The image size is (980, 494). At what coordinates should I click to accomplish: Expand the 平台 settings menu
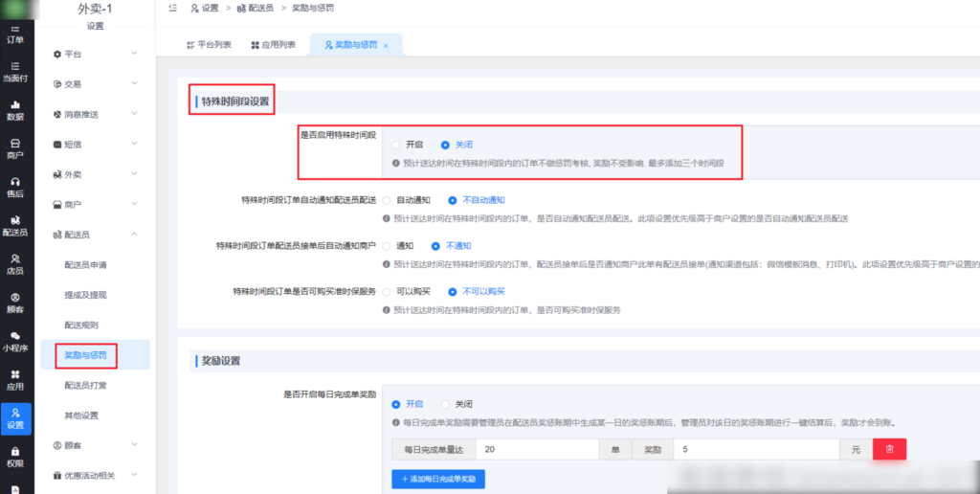[x=95, y=54]
